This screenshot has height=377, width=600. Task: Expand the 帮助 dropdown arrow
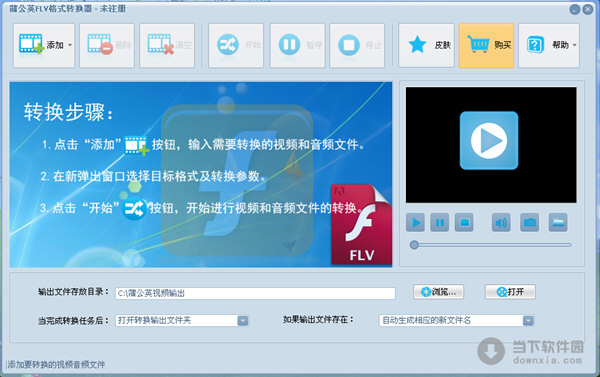tap(575, 45)
